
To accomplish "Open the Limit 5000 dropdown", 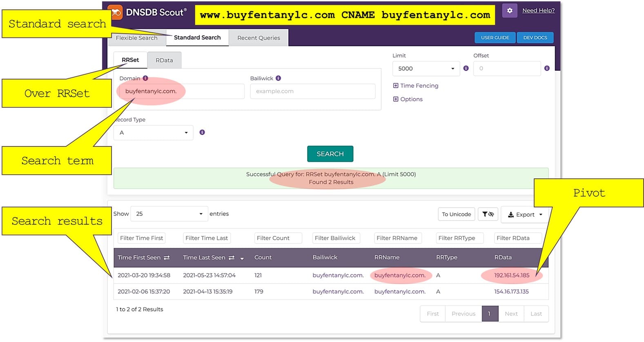I will coord(426,69).
